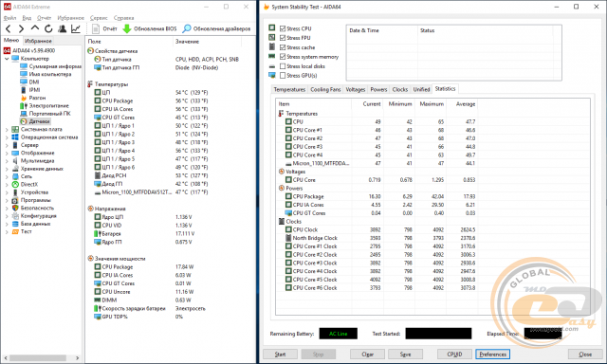Click the horizontal scrollbar in left tree pane

click(x=38, y=357)
